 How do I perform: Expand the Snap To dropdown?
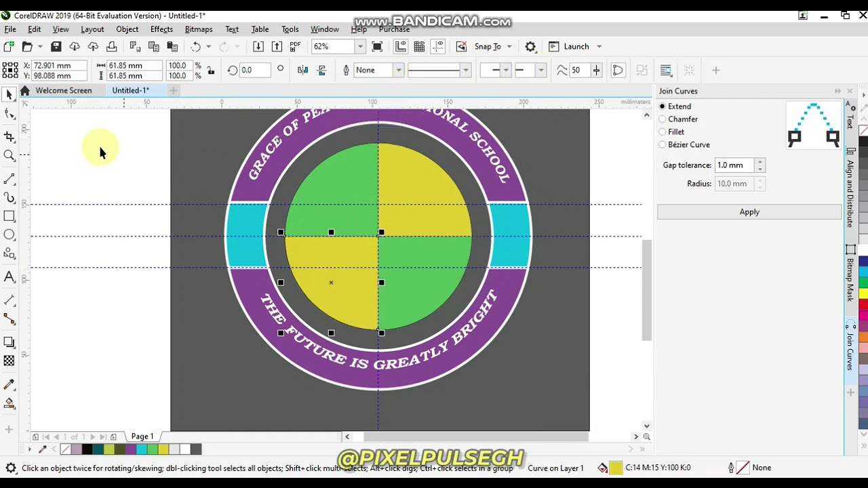click(509, 46)
